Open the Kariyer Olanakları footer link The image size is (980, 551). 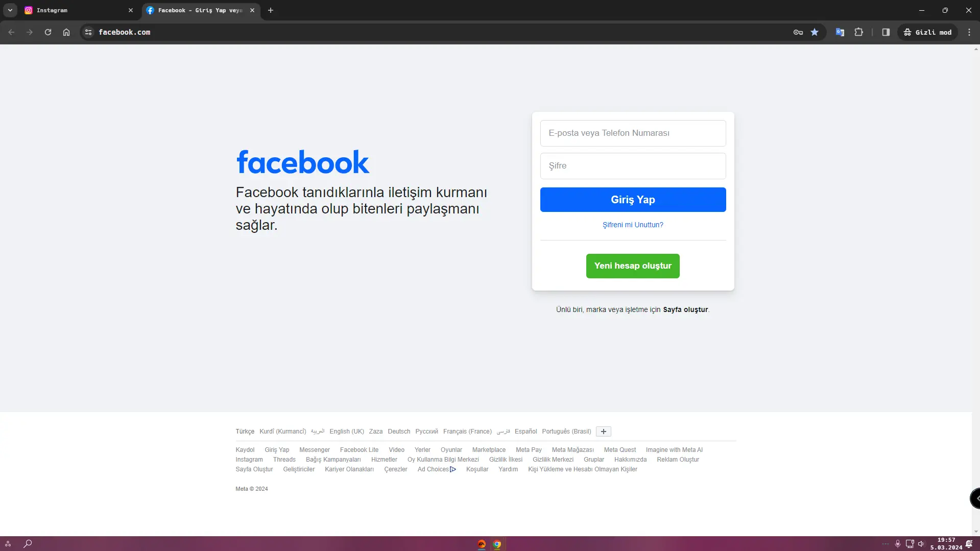click(349, 469)
